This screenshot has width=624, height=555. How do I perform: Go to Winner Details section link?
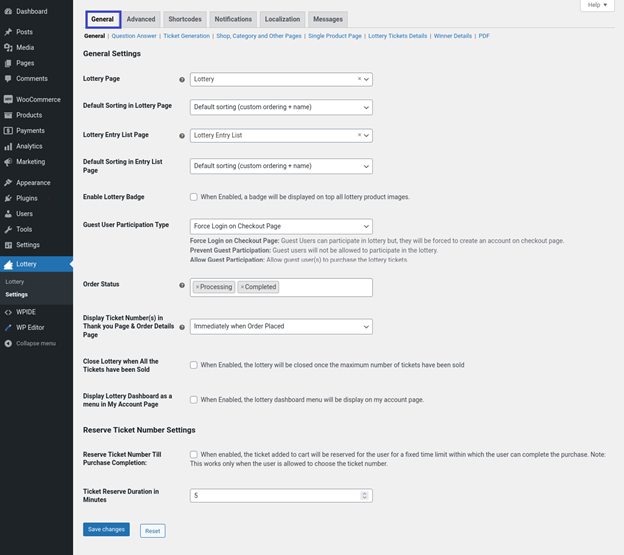coord(453,36)
